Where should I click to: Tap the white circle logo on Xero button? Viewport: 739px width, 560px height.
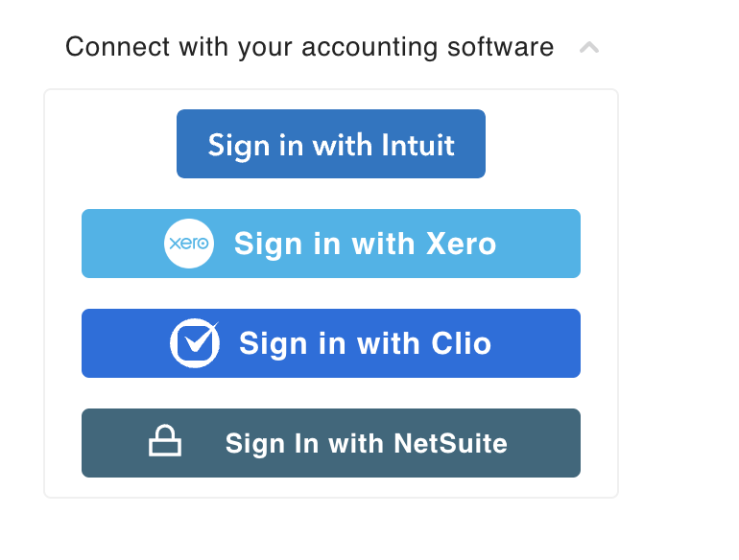pyautogui.click(x=189, y=244)
